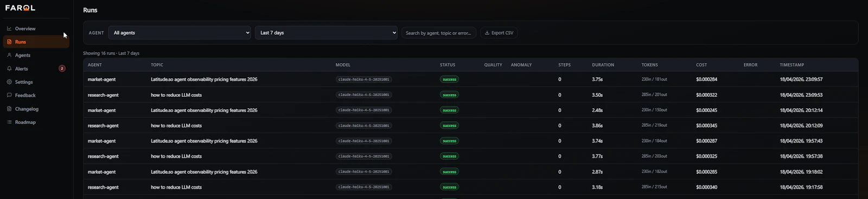The height and width of the screenshot is (199, 868).
Task: Click cost $0.000325
Action: (x=706, y=156)
